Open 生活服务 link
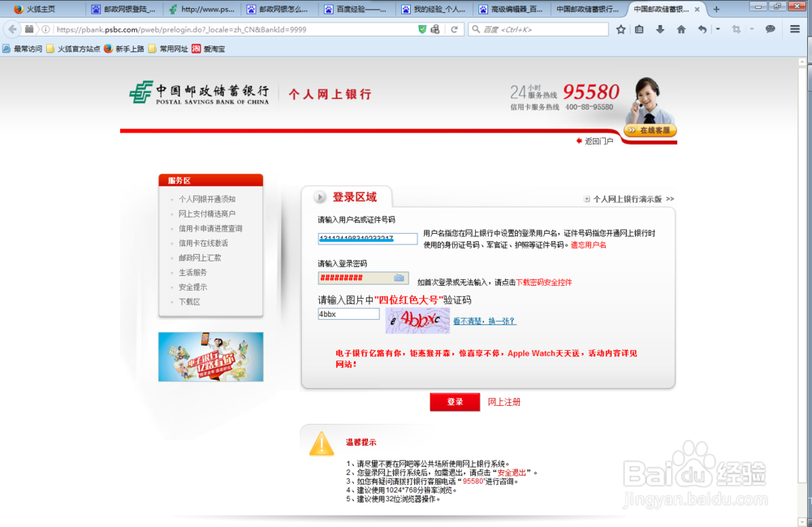This screenshot has height=527, width=812. [x=192, y=272]
